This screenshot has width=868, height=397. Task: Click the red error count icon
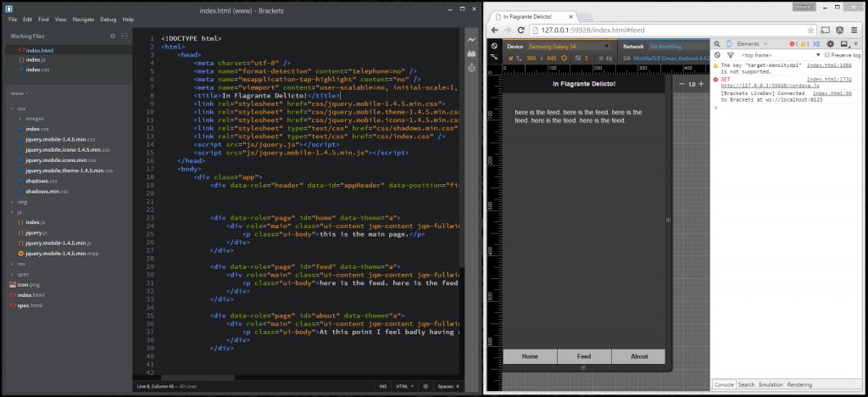[x=792, y=44]
